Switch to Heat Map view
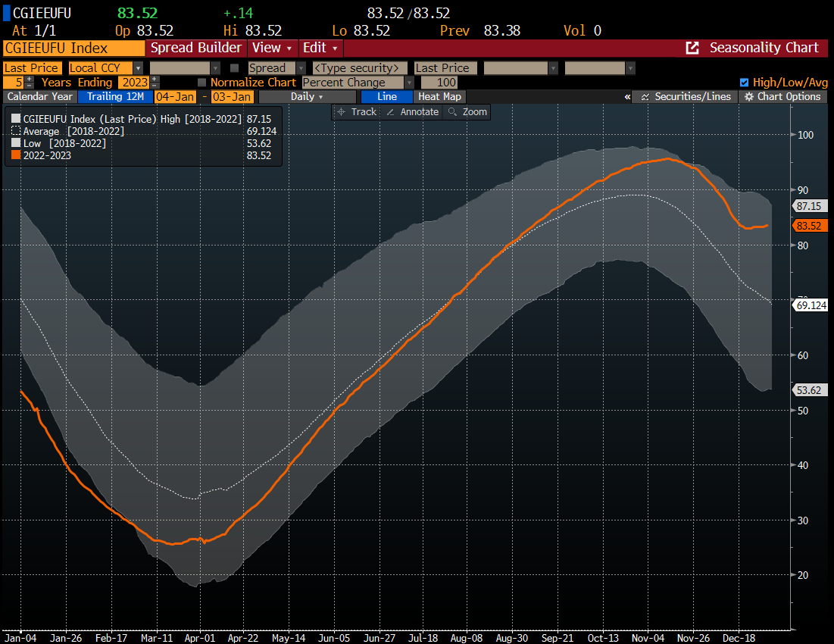This screenshot has width=834, height=644. [x=439, y=96]
